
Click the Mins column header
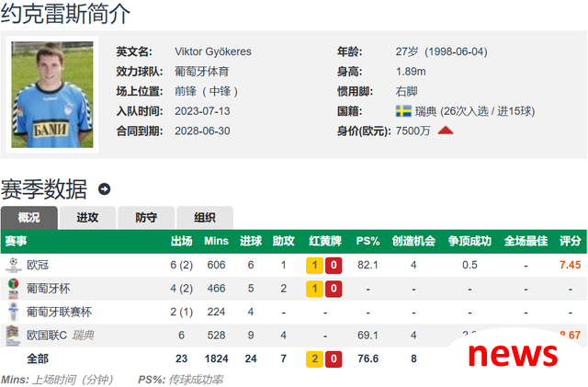click(217, 241)
